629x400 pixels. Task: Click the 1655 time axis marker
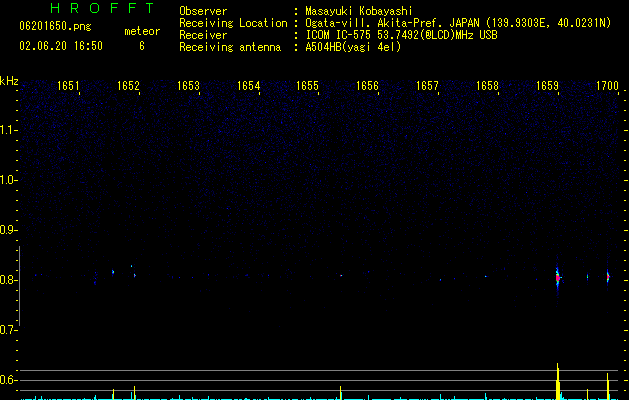307,86
